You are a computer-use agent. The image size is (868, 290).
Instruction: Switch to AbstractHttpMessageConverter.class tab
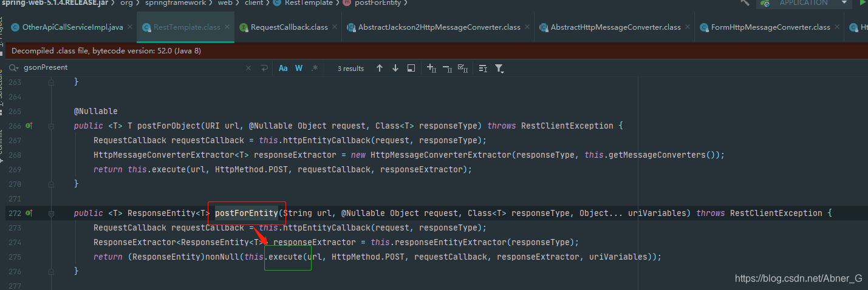click(x=616, y=27)
